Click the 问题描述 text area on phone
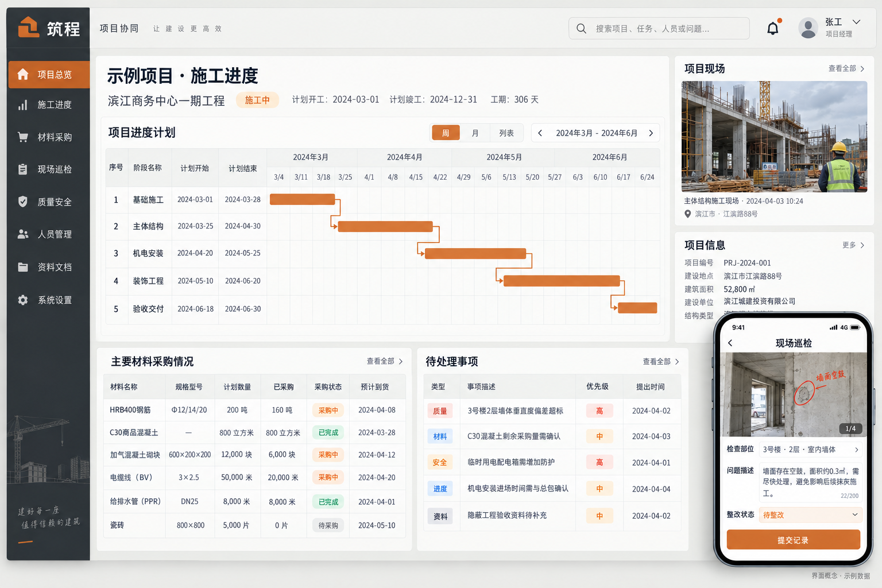Image resolution: width=882 pixels, height=588 pixels. [810, 482]
